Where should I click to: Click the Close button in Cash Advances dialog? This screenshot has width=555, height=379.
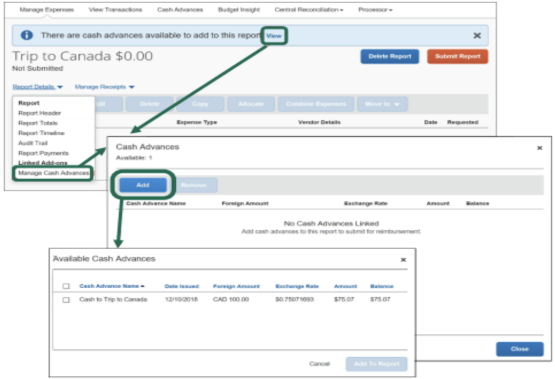(520, 349)
